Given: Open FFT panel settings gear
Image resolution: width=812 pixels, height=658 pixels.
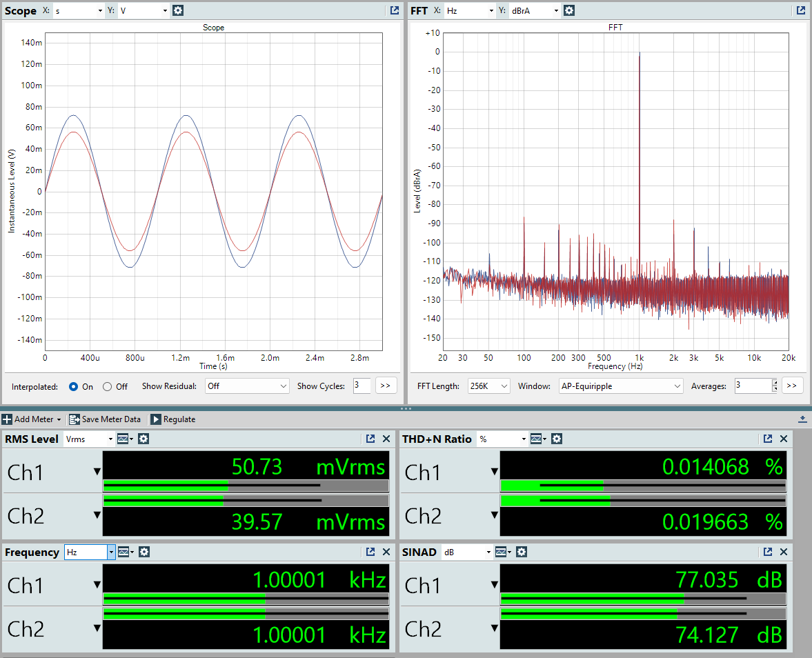Looking at the screenshot, I should (x=568, y=10).
